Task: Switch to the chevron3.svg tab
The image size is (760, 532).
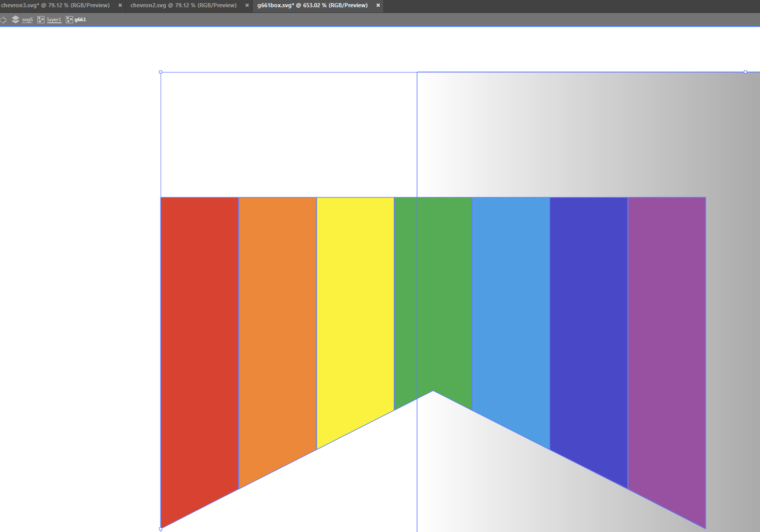Action: pyautogui.click(x=55, y=5)
